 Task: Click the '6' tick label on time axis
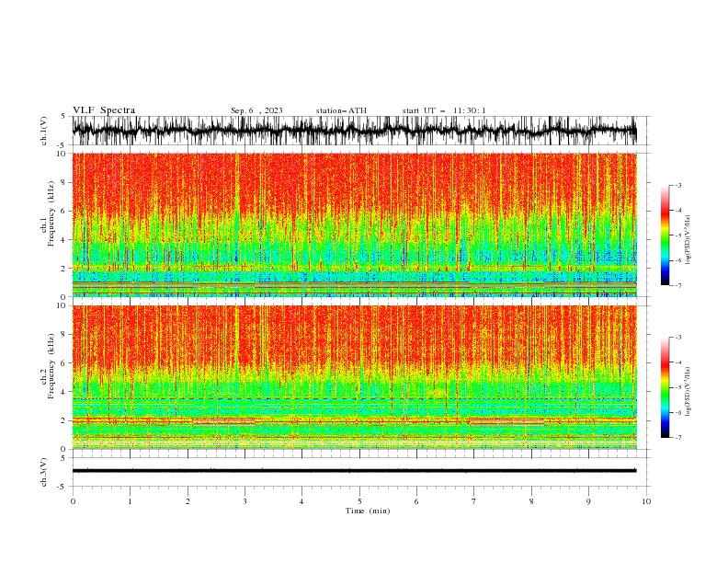point(416,501)
